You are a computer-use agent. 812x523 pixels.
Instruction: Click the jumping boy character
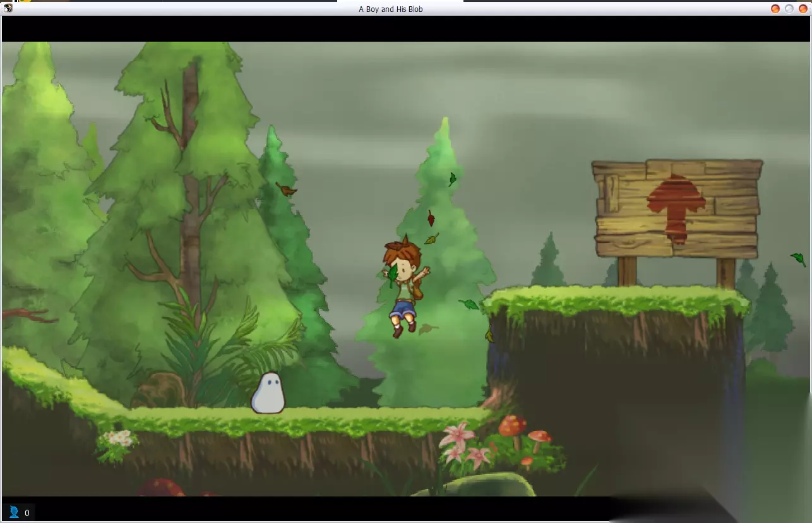tap(405, 286)
